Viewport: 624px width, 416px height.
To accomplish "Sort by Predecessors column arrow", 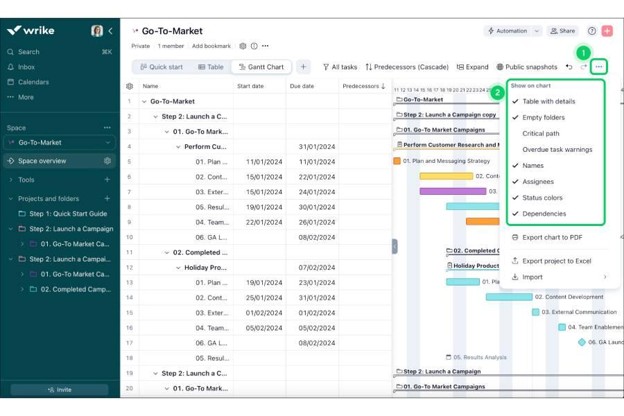I will click(x=383, y=86).
